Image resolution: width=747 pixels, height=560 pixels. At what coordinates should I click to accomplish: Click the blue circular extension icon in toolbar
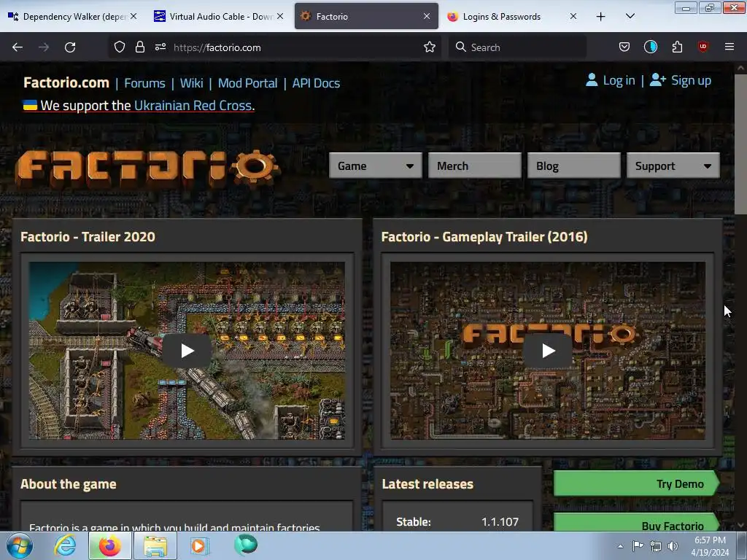[x=650, y=47]
